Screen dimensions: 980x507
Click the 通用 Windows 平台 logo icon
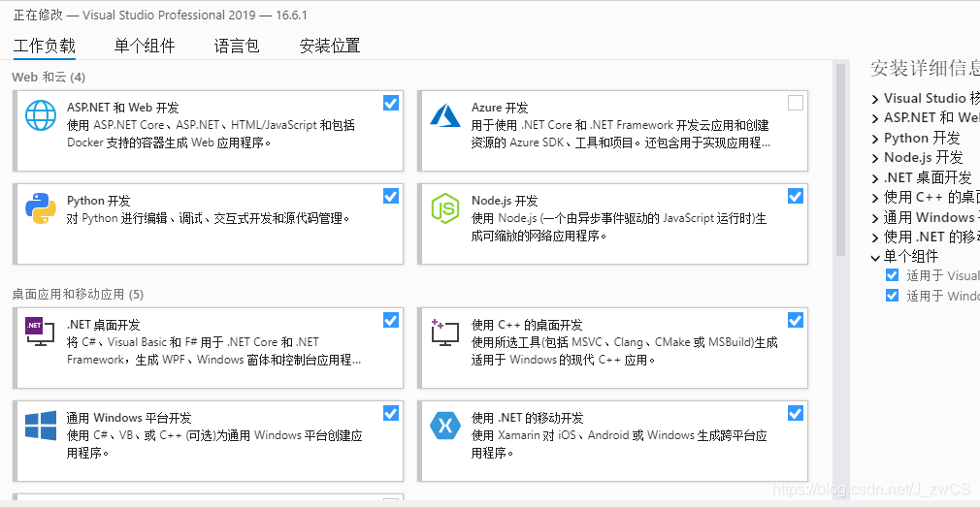[x=41, y=426]
